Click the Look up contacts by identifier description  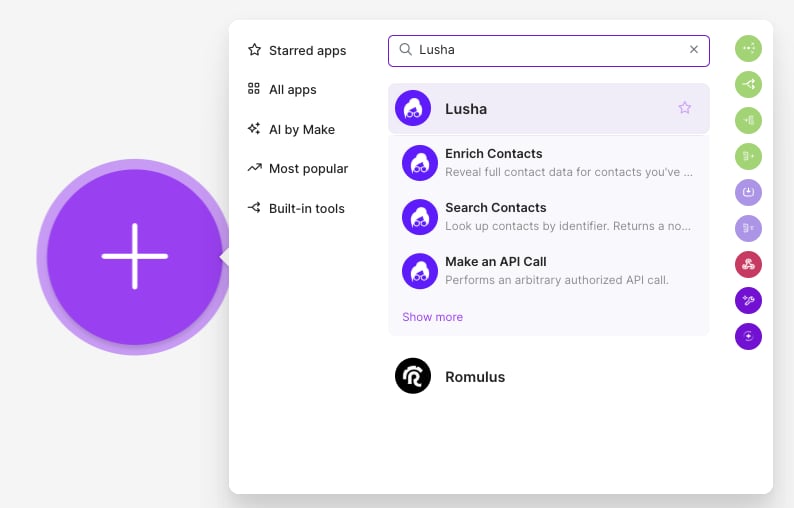[568, 226]
